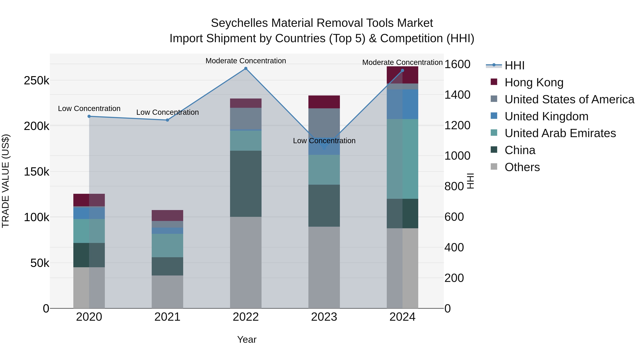Select the 2021 United Arab Emirates segment
Screen dimensions: 644x362
[167, 246]
